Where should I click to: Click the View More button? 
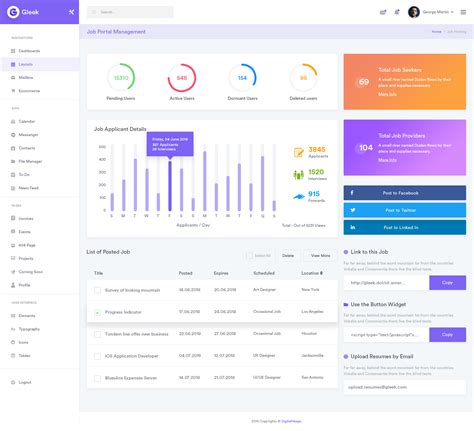[x=320, y=256]
